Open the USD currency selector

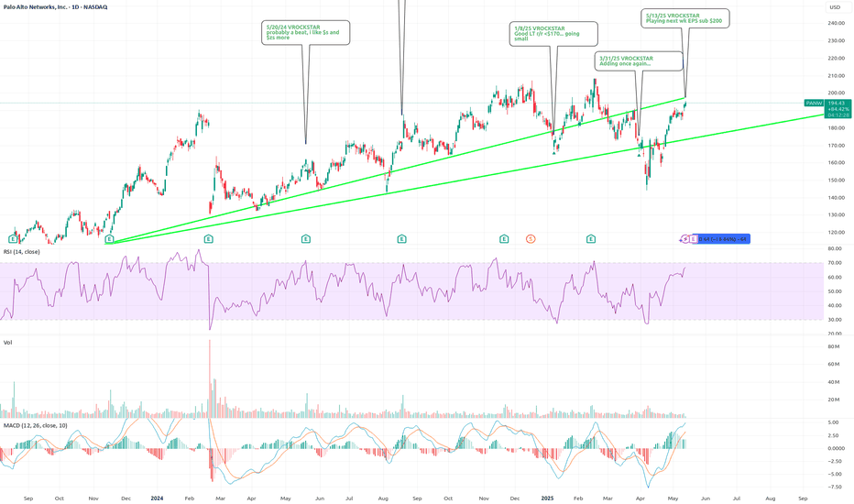point(835,7)
